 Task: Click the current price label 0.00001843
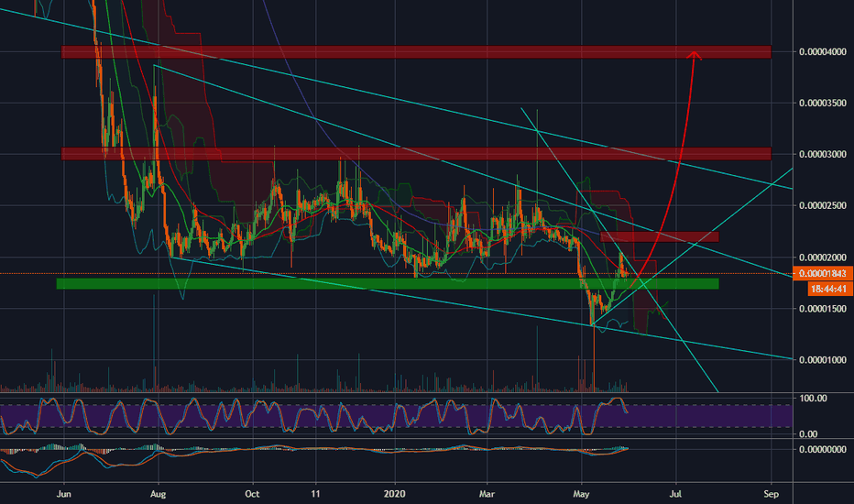pyautogui.click(x=823, y=273)
